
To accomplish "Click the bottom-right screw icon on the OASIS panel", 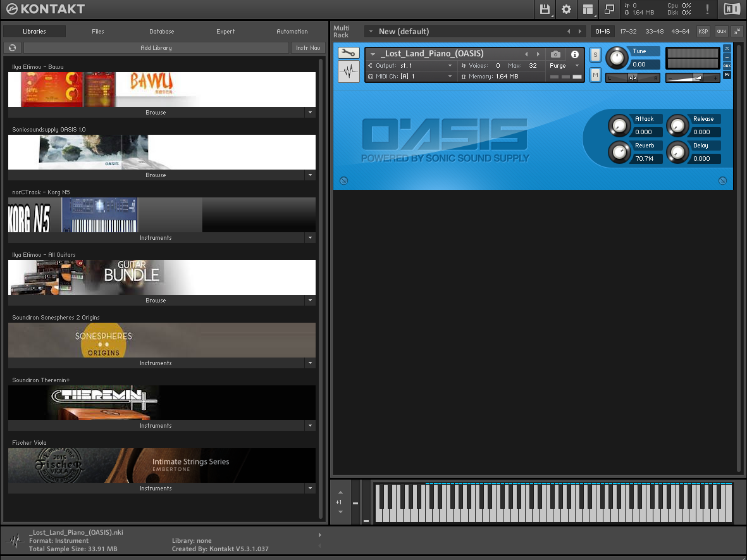I will [x=723, y=180].
